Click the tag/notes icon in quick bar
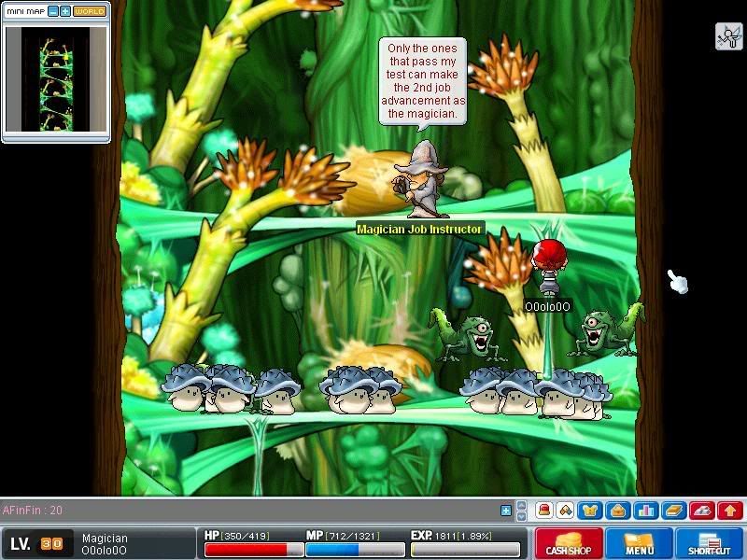This screenshot has width=747, height=560. [x=566, y=511]
